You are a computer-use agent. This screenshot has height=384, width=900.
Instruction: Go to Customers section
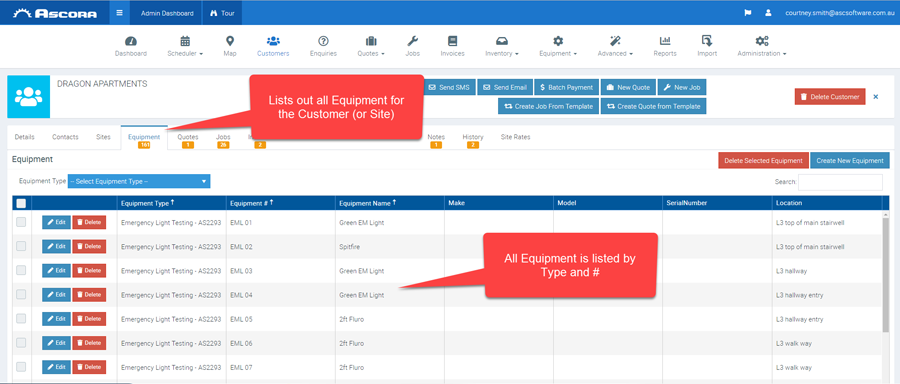pyautogui.click(x=273, y=46)
